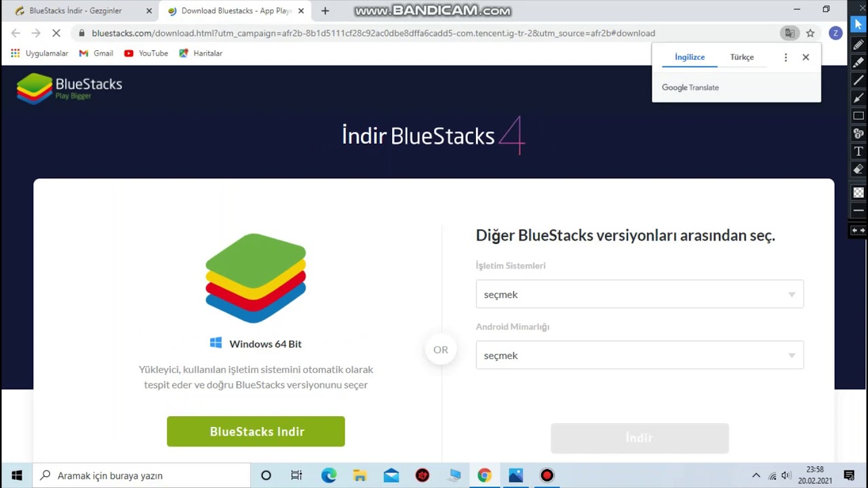This screenshot has height=488, width=868.
Task: Open the Photos app from taskbar
Action: click(x=516, y=475)
